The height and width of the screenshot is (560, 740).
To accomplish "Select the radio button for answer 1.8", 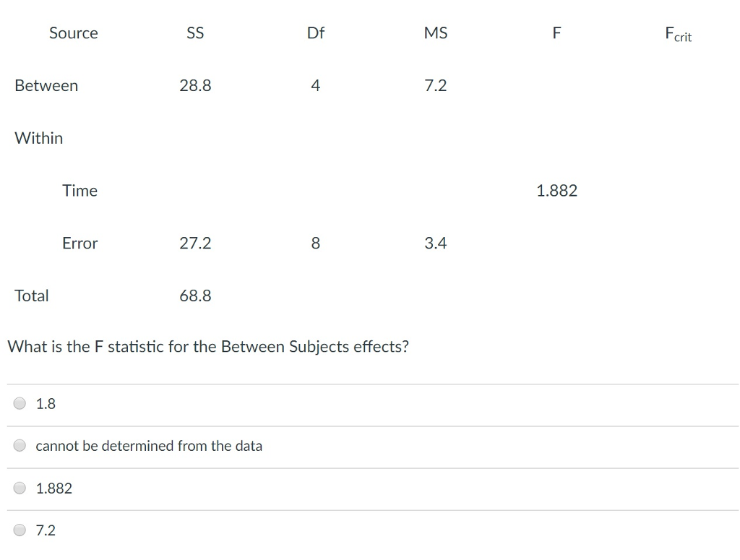I will pyautogui.click(x=20, y=403).
